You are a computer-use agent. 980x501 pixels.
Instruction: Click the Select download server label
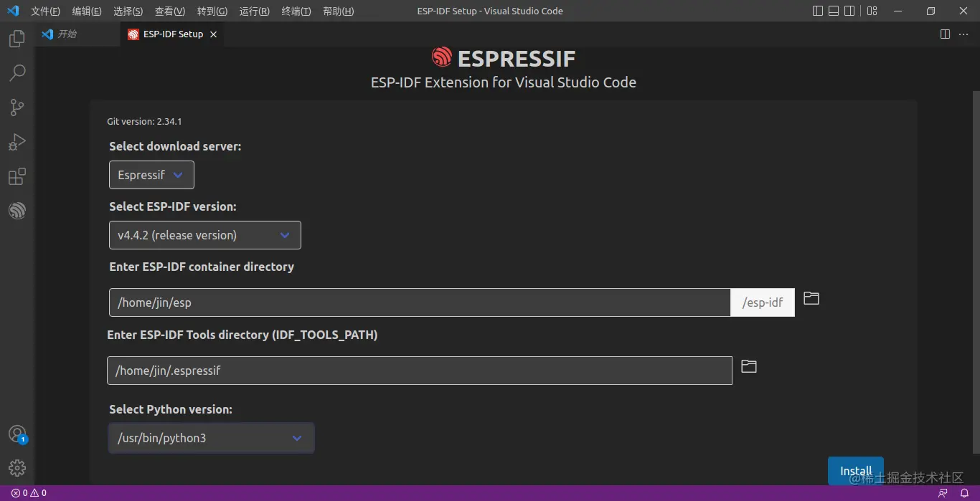pos(175,146)
